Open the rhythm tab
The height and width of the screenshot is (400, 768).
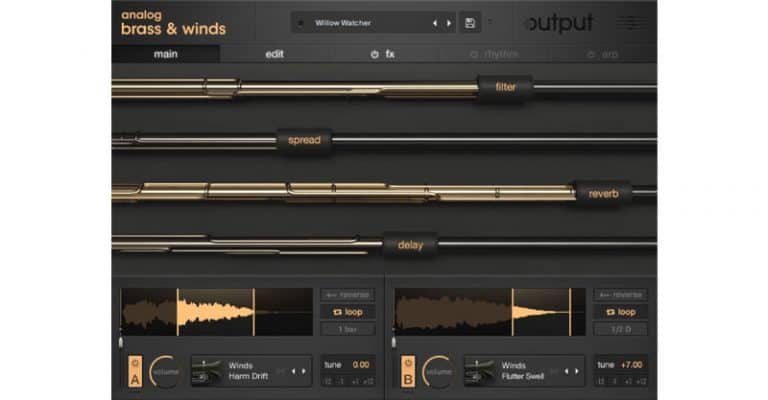501,54
